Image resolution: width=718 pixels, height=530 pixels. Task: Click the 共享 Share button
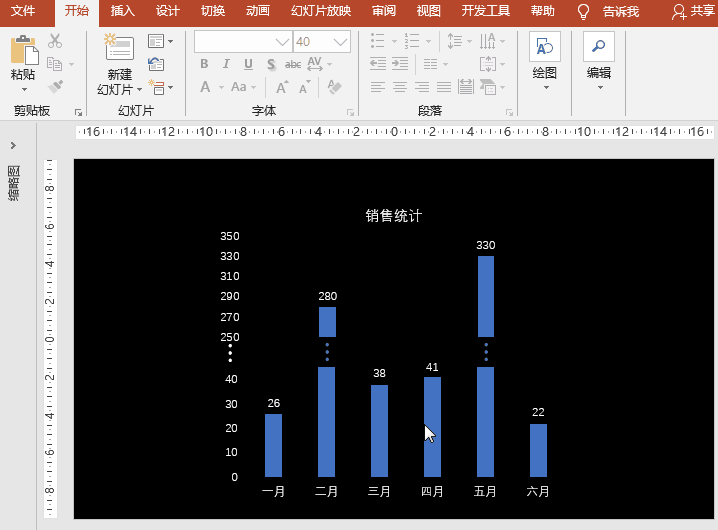[693, 11]
